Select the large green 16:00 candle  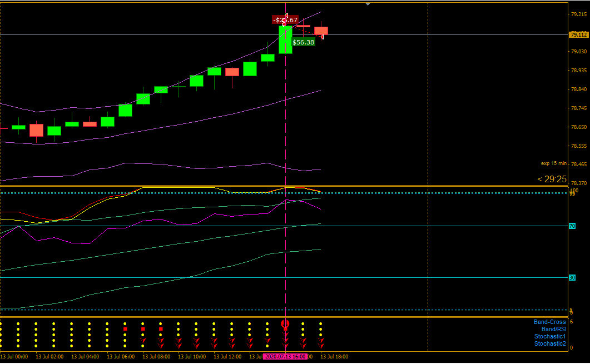(x=286, y=39)
